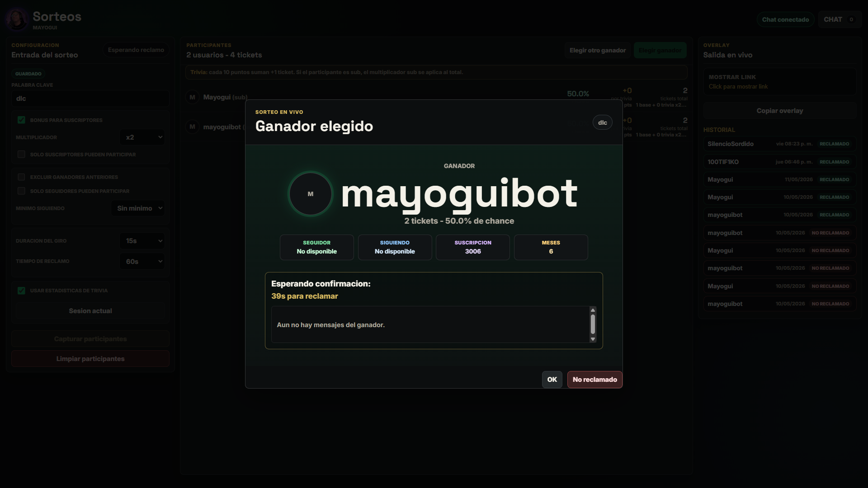The image size is (868, 488).
Task: Click GUARDADO status badge
Action: 28,74
